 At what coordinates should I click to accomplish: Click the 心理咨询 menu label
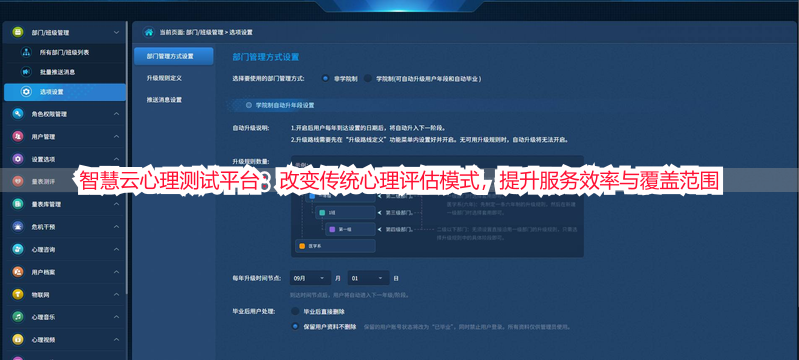click(x=43, y=249)
